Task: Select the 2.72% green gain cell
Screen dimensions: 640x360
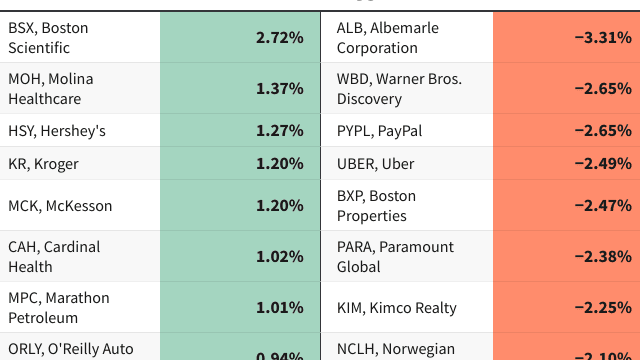Action: [240, 37]
